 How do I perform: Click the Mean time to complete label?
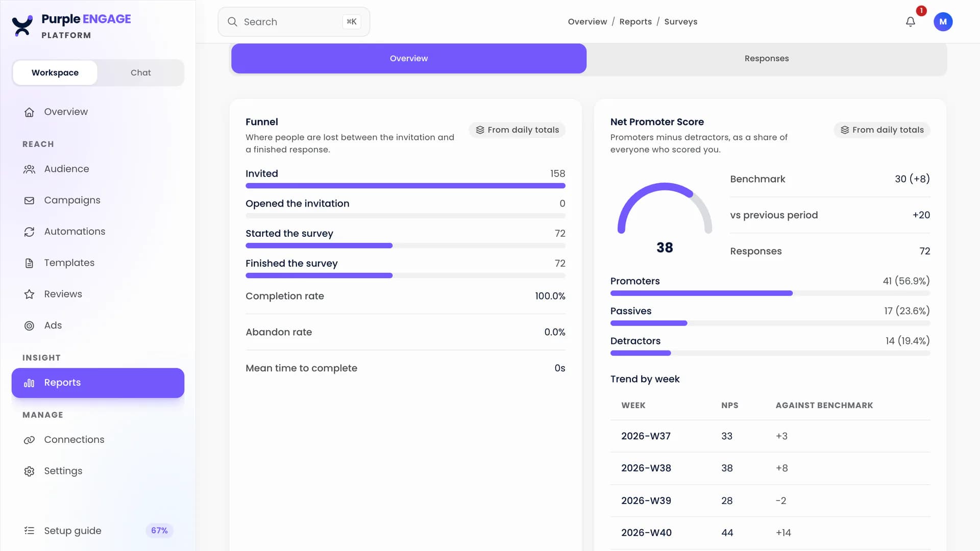click(301, 368)
